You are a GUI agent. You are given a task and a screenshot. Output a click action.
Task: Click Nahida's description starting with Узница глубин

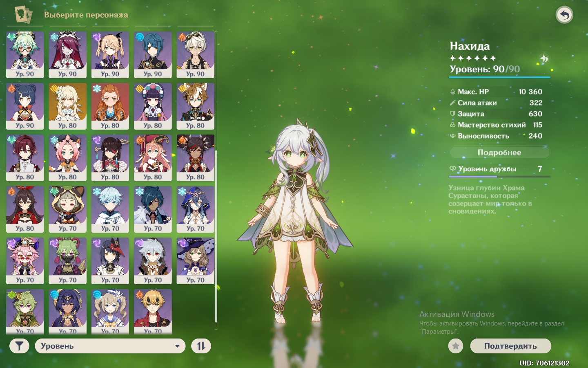(x=490, y=200)
